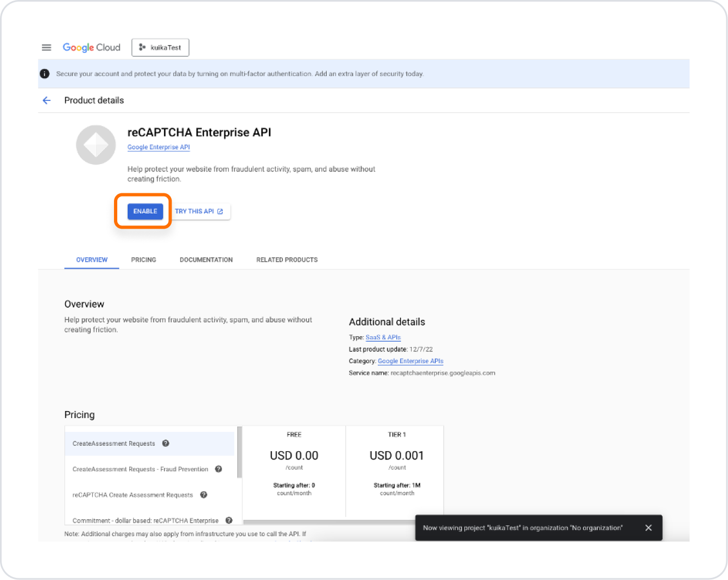
Task: Switch to the Documentation tab
Action: 206,260
